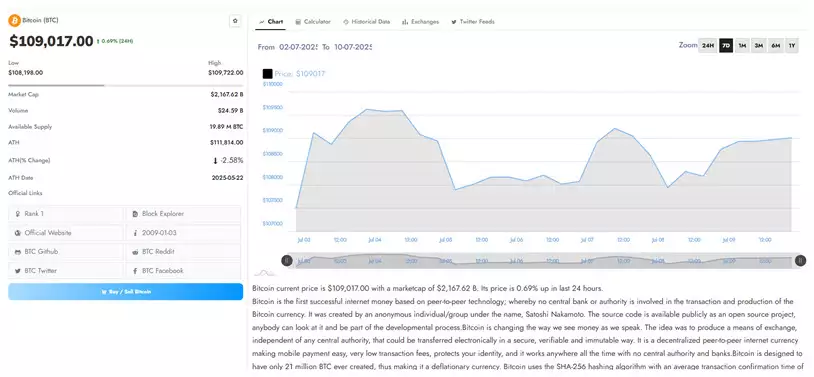814x377 pixels.
Task: Click the orange Bitcoin logo icon
Action: 15,20
